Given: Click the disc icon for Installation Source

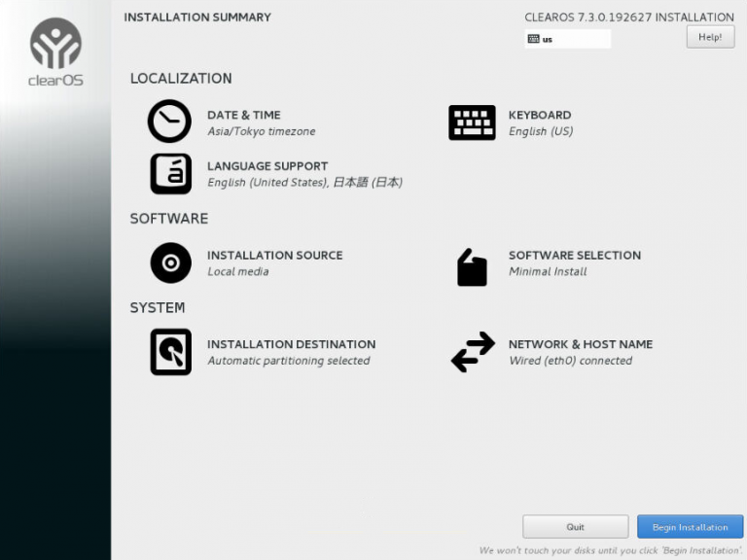Looking at the screenshot, I should (170, 262).
